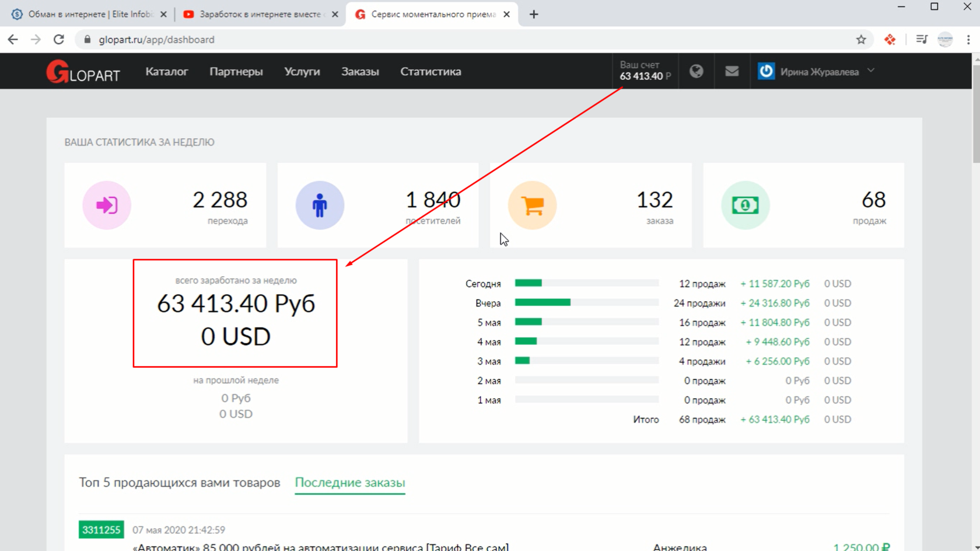Open the messages envelope icon
980x551 pixels.
[x=731, y=71]
